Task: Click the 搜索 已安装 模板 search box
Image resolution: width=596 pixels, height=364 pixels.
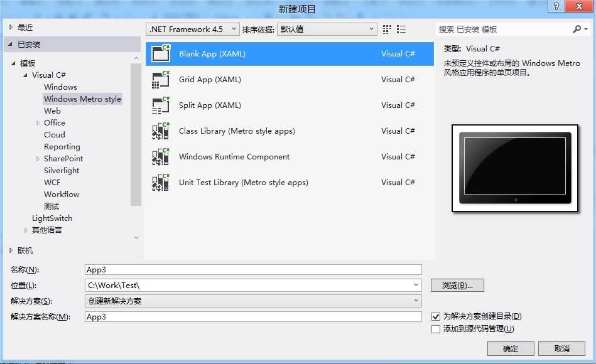Action: coord(504,29)
